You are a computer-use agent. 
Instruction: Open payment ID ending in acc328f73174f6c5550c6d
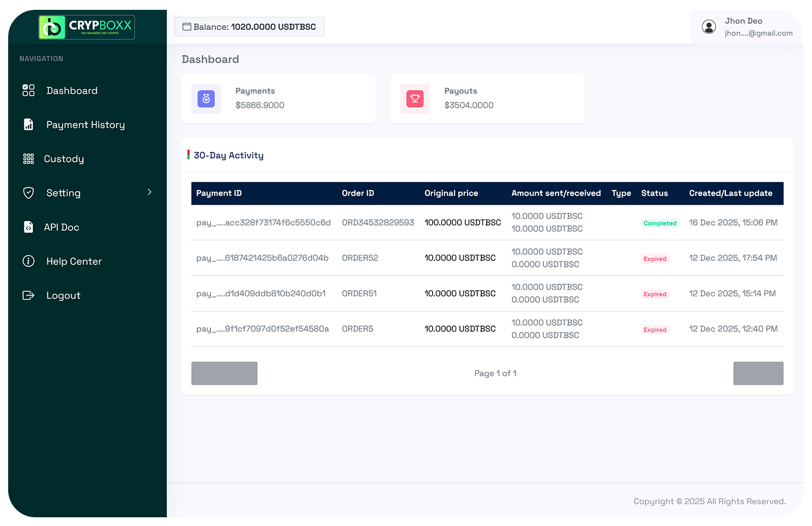tap(263, 223)
